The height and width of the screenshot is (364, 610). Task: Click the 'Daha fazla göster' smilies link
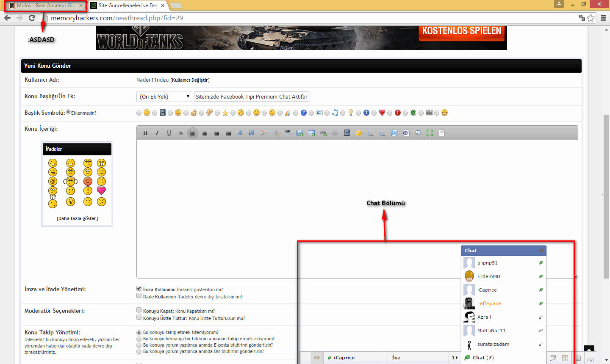(77, 218)
